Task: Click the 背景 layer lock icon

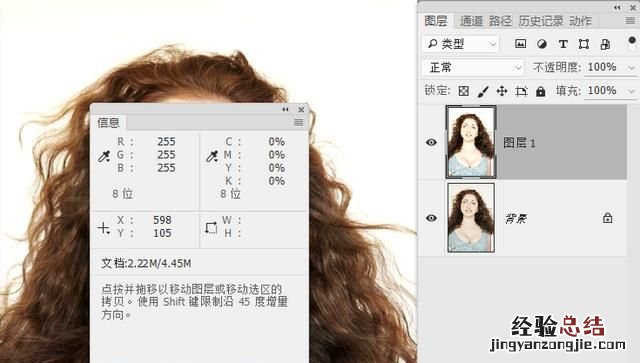Action: tap(607, 218)
